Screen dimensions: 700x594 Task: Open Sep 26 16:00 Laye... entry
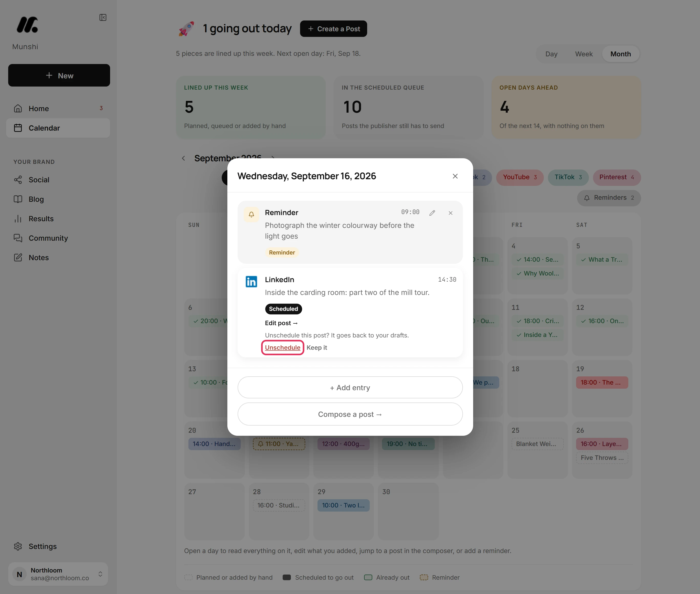(602, 444)
